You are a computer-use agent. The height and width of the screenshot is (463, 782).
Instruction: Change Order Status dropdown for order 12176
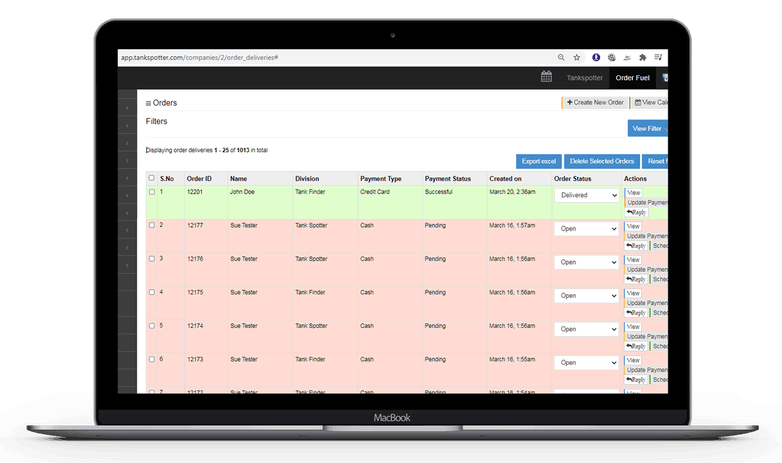[586, 262]
